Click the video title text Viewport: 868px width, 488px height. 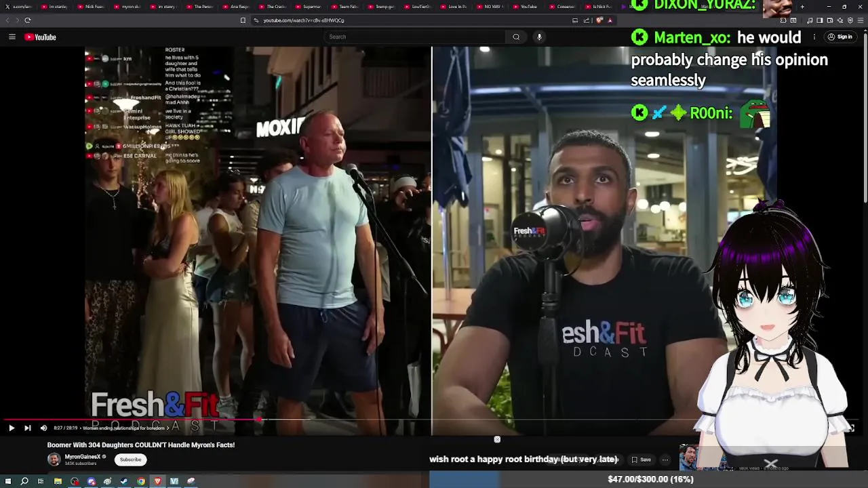[141, 445]
